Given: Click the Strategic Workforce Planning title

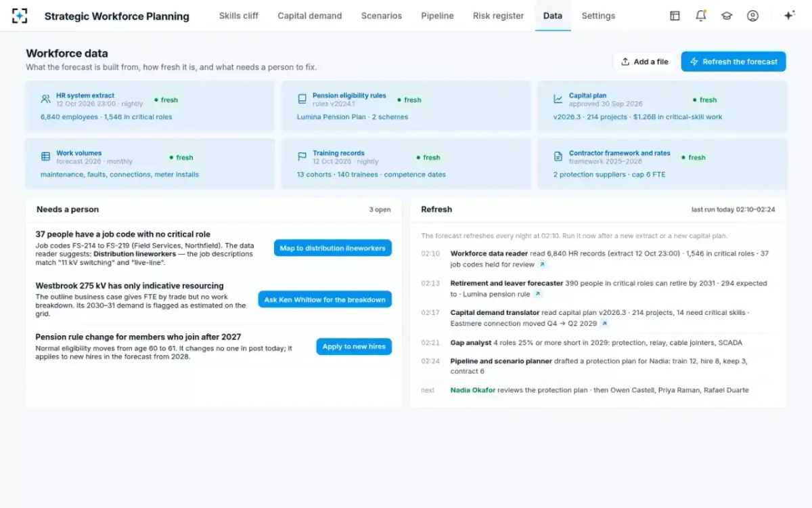Looking at the screenshot, I should 117,16.
